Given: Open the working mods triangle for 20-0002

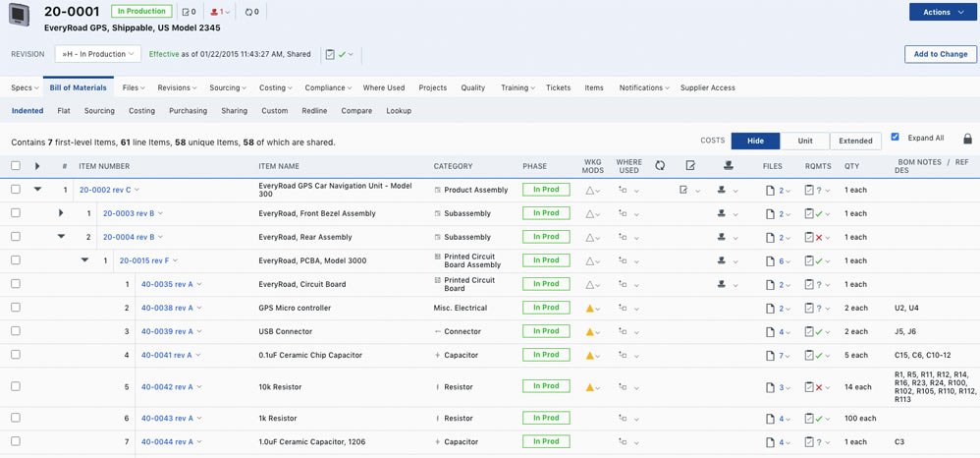Looking at the screenshot, I should click(589, 191).
